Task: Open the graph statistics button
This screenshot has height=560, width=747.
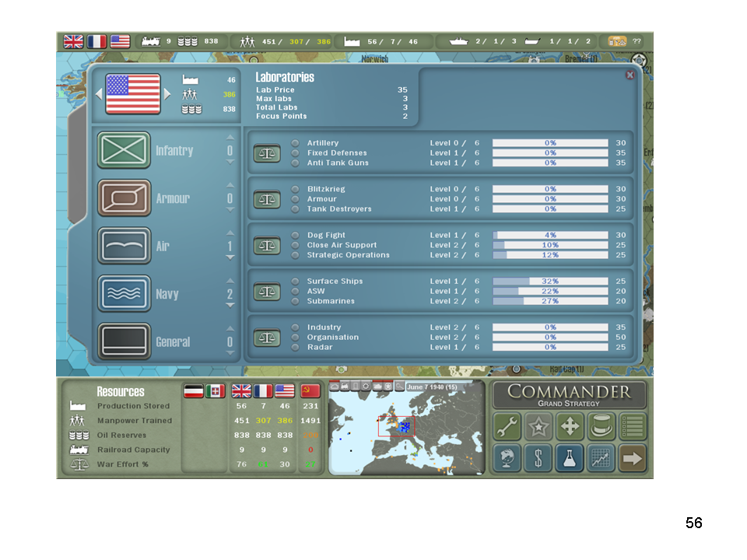Action: (601, 458)
